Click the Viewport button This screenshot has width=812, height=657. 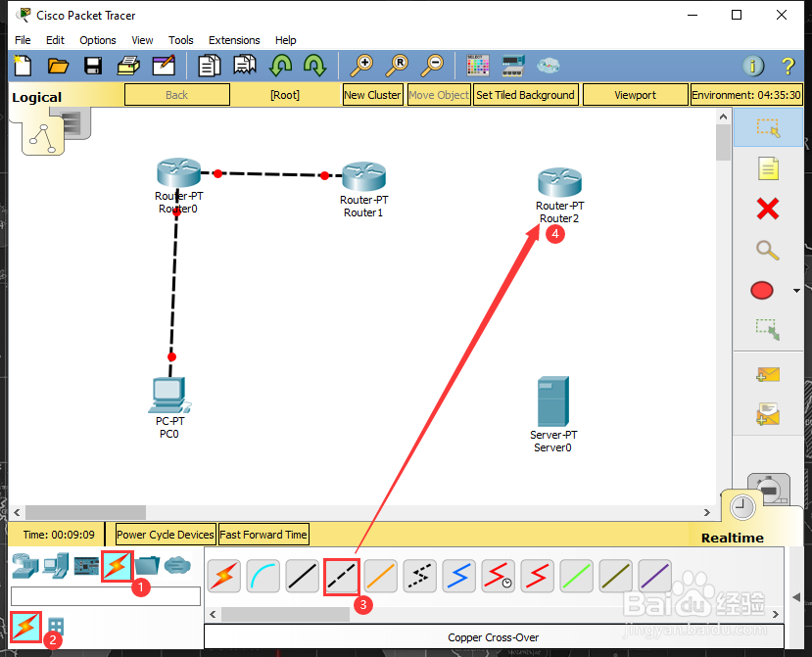(x=635, y=95)
